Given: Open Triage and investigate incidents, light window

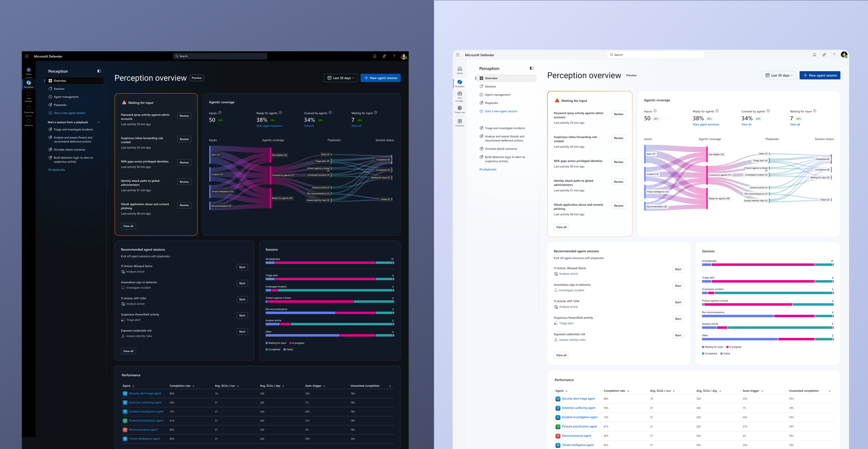Looking at the screenshot, I should pos(505,128).
